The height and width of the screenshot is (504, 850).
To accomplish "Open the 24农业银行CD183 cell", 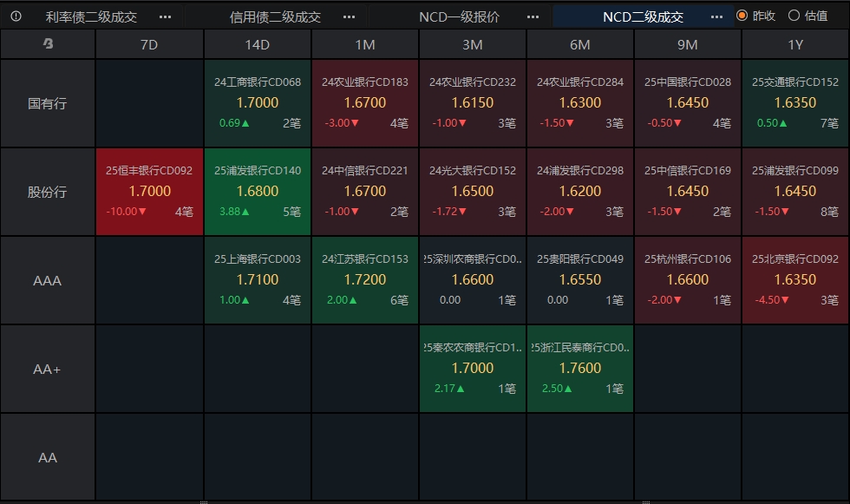I will 365,103.
